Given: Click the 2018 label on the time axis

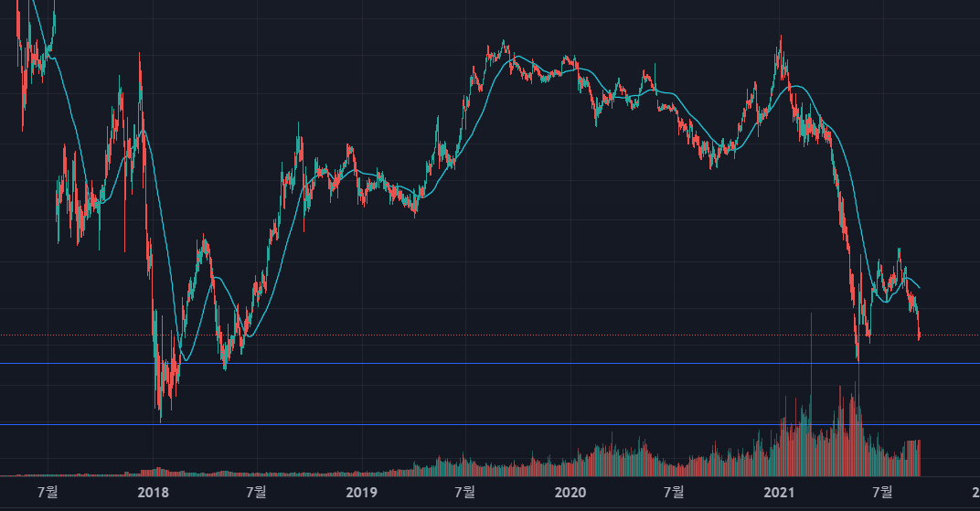Looking at the screenshot, I should (x=154, y=492).
